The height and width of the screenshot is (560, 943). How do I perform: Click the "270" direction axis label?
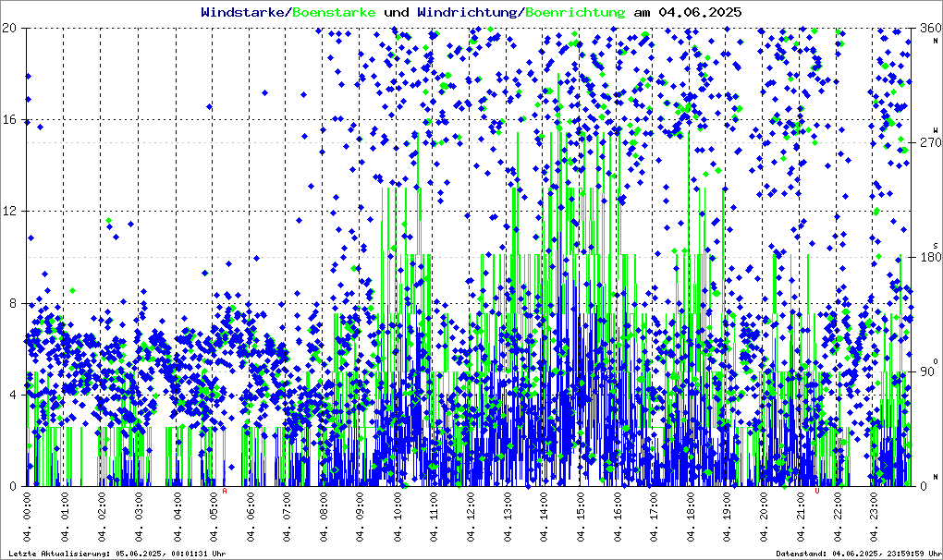[x=931, y=142]
